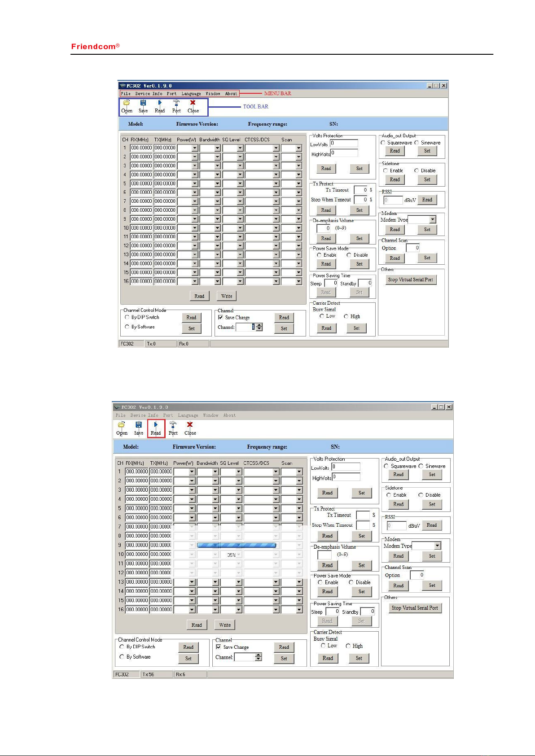This screenshot has height=756, width=535.
Task: Open channel 5 SQ Level dropdown in the upper window
Action: point(240,184)
